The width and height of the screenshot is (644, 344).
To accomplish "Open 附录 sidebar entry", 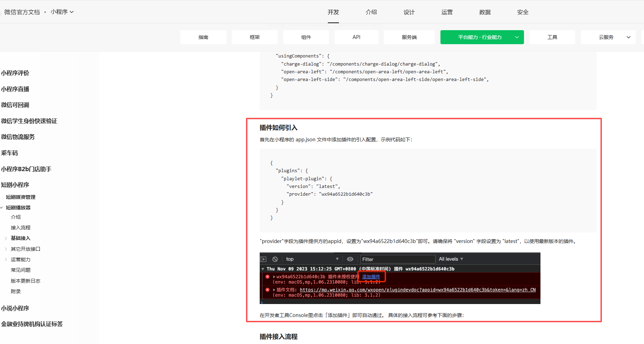I will [x=16, y=291].
